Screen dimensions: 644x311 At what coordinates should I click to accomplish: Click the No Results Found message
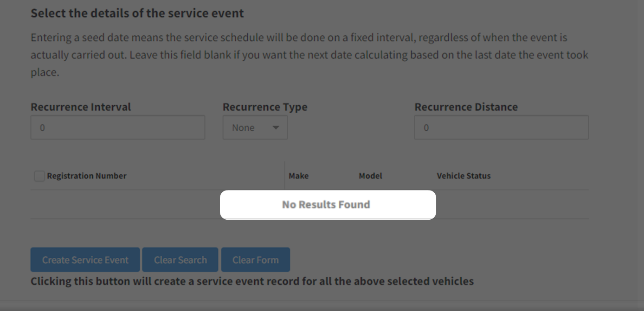pos(326,204)
